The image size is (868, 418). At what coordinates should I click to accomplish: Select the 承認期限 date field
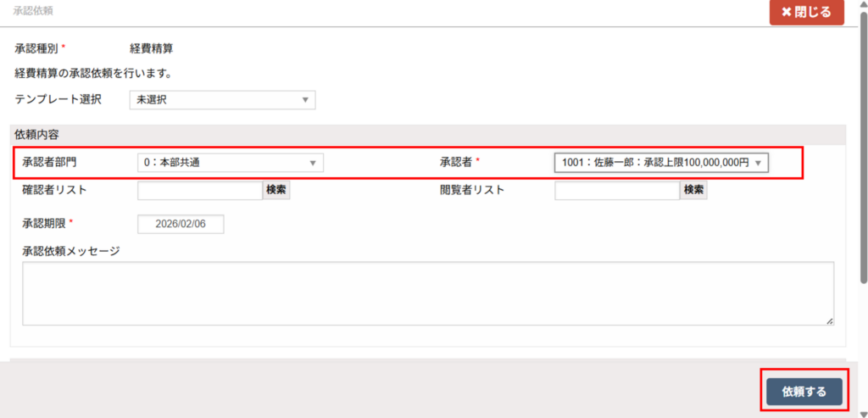pos(181,224)
